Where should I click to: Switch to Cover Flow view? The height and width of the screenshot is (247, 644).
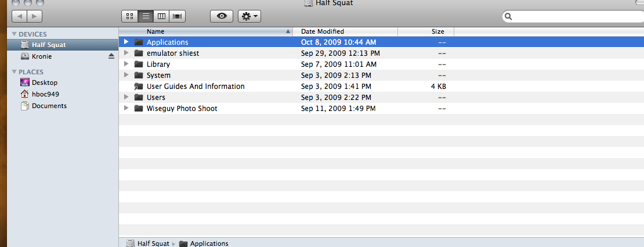click(178, 16)
